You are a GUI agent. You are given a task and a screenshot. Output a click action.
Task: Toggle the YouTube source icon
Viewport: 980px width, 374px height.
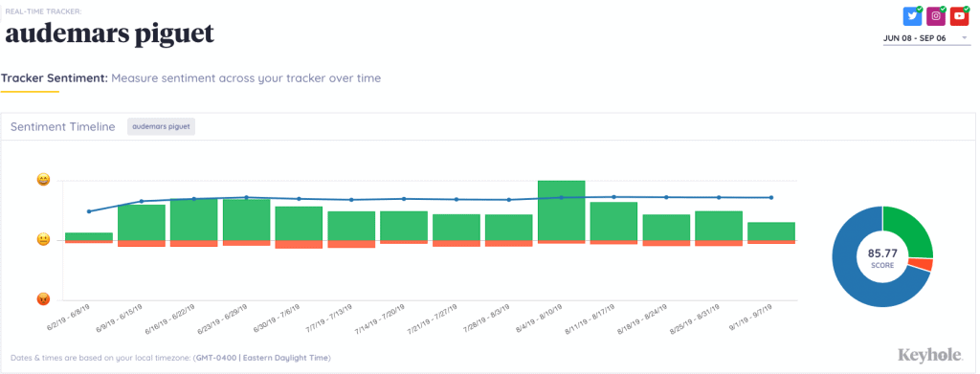coord(959,16)
